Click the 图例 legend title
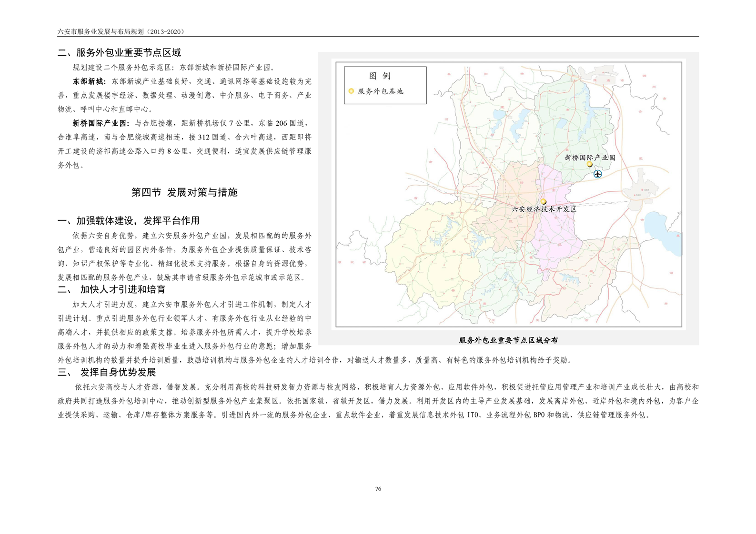 (x=380, y=76)
